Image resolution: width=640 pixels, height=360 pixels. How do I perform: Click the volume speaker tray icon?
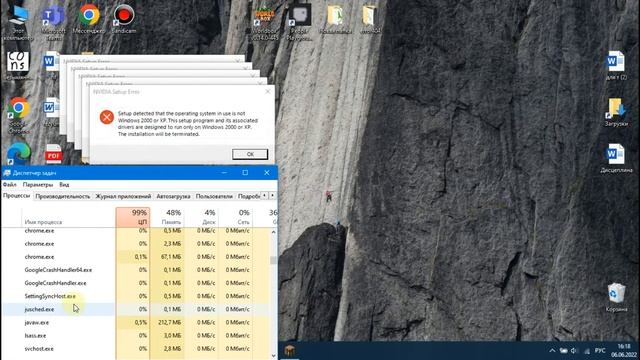click(x=574, y=351)
